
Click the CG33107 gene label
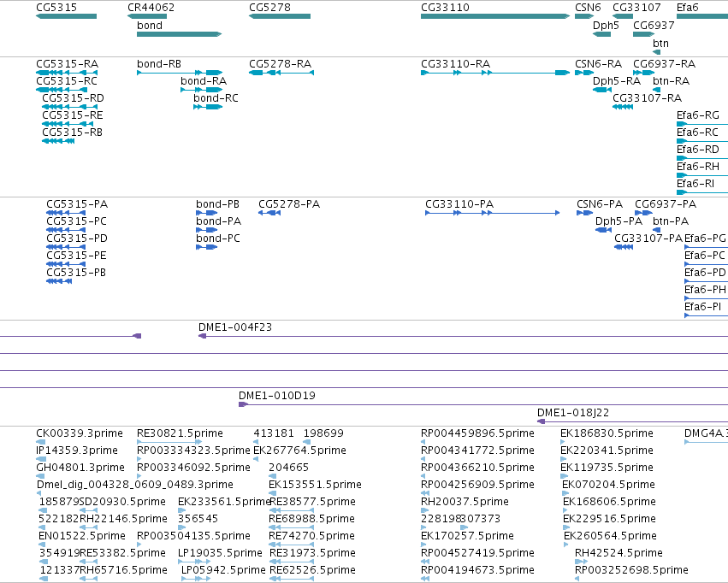click(x=636, y=8)
